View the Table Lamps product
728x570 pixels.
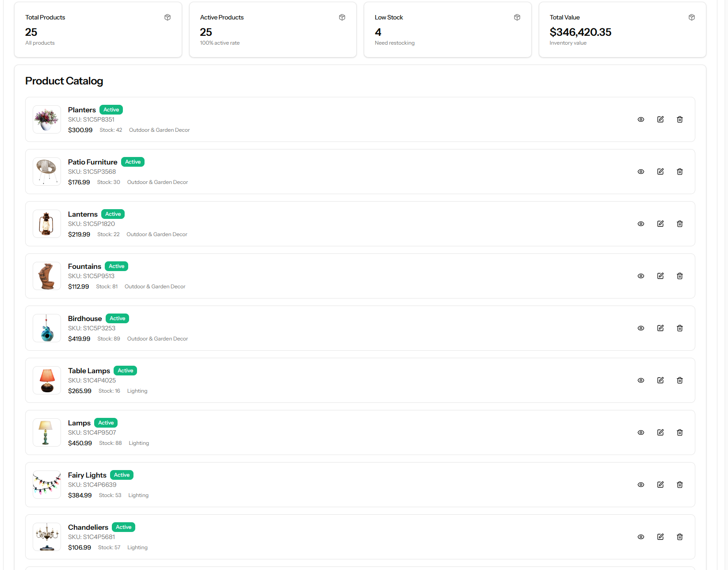(x=641, y=380)
